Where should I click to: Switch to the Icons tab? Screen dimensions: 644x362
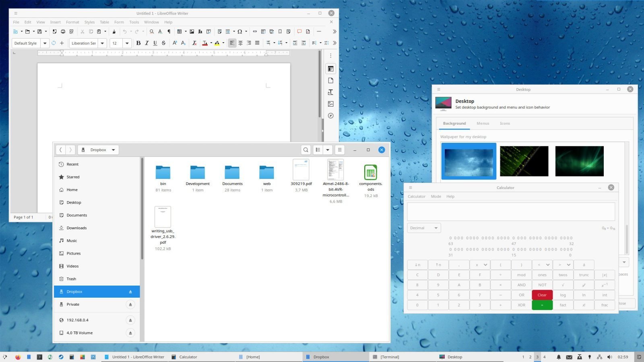505,123
